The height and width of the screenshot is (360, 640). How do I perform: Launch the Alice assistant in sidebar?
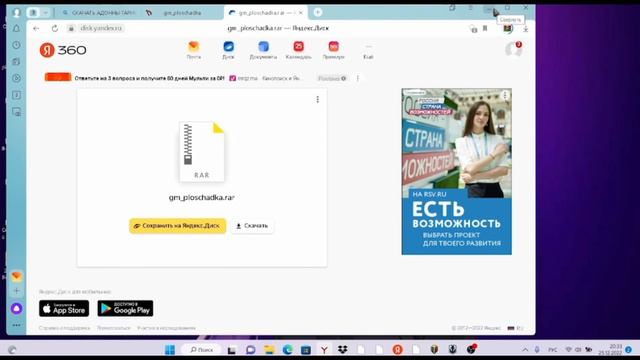point(16,309)
